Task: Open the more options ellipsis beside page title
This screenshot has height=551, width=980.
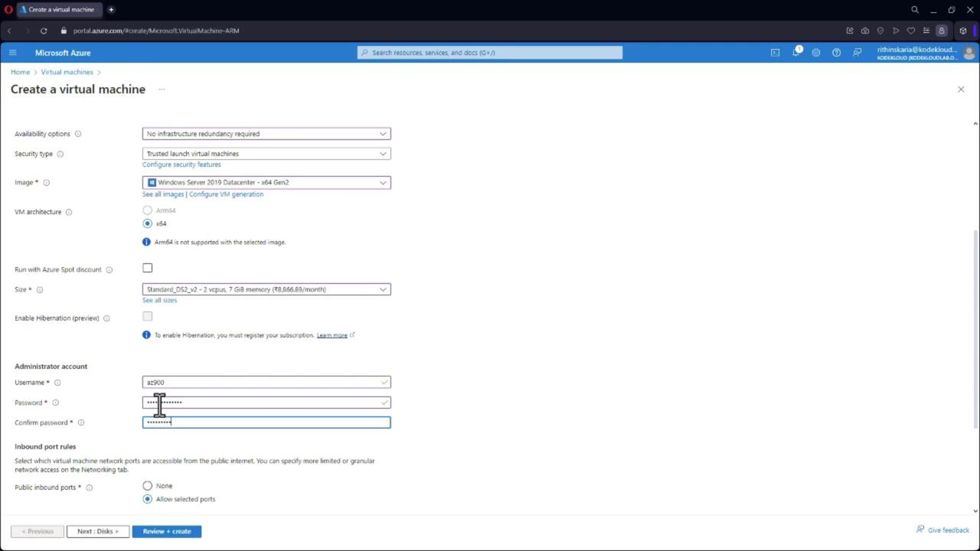Action: pyautogui.click(x=162, y=90)
